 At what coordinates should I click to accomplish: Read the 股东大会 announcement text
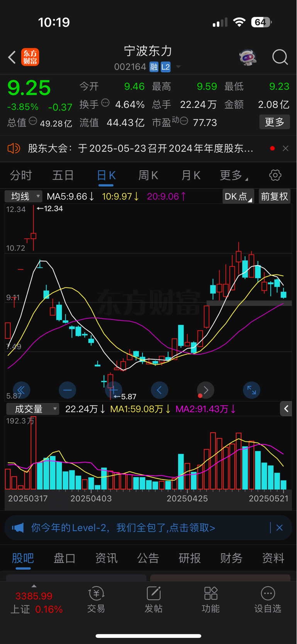coord(141,149)
